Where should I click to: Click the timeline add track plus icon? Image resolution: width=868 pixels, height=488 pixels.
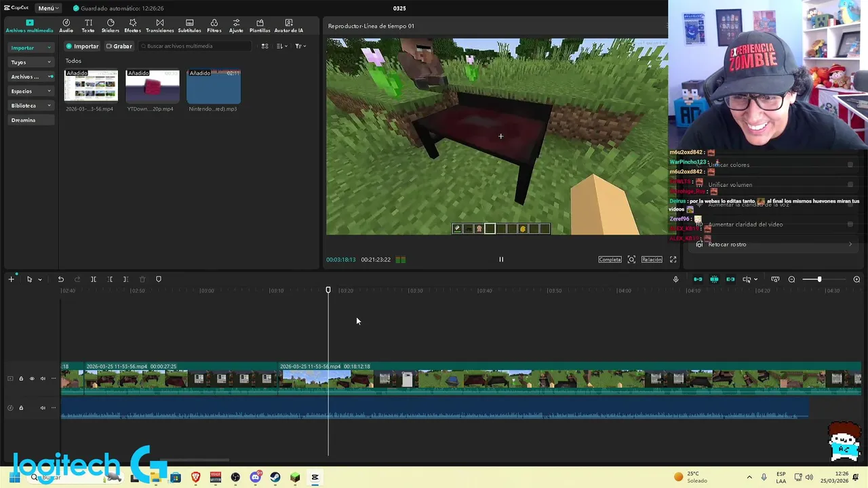tap(11, 279)
